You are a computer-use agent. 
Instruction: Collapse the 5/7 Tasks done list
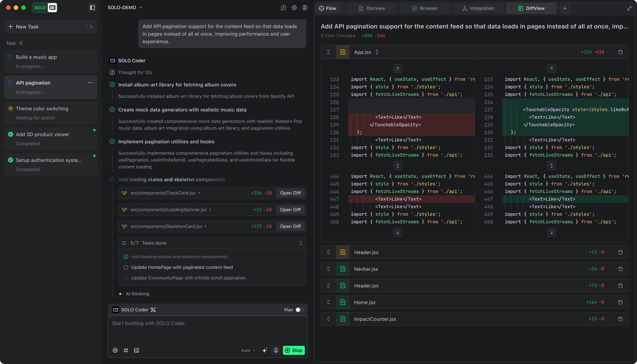[300, 243]
